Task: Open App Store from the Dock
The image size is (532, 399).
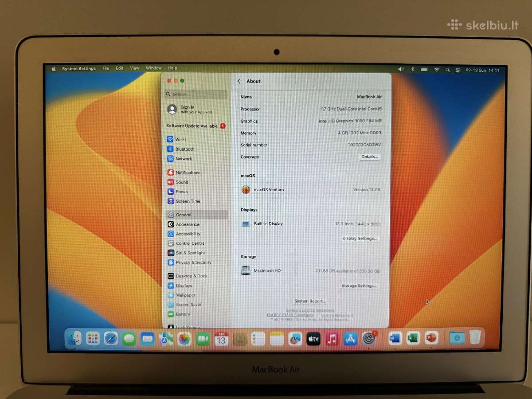Action: (x=350, y=339)
